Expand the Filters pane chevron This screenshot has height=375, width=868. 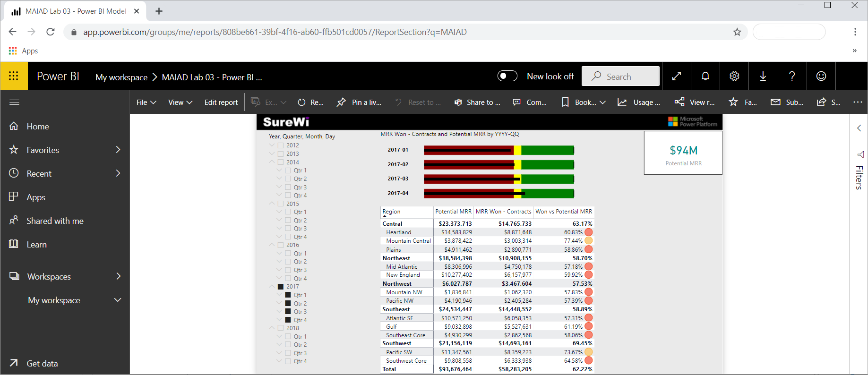pyautogui.click(x=859, y=128)
